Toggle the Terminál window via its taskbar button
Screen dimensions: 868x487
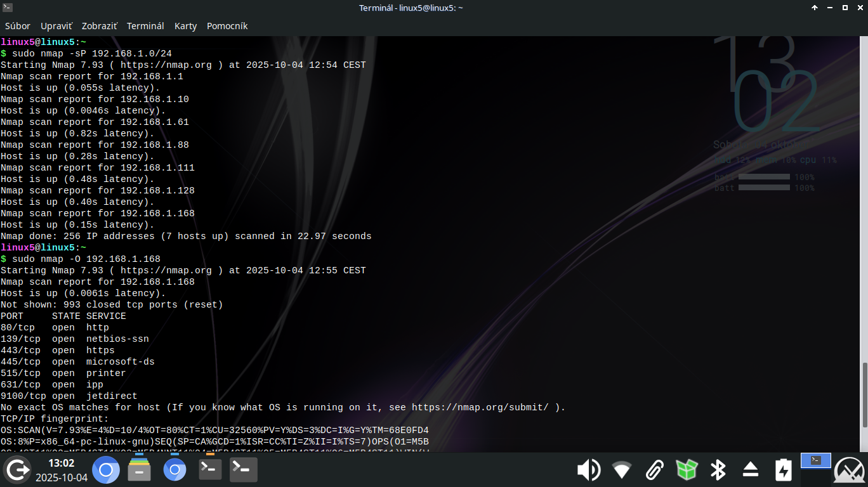pos(815,461)
